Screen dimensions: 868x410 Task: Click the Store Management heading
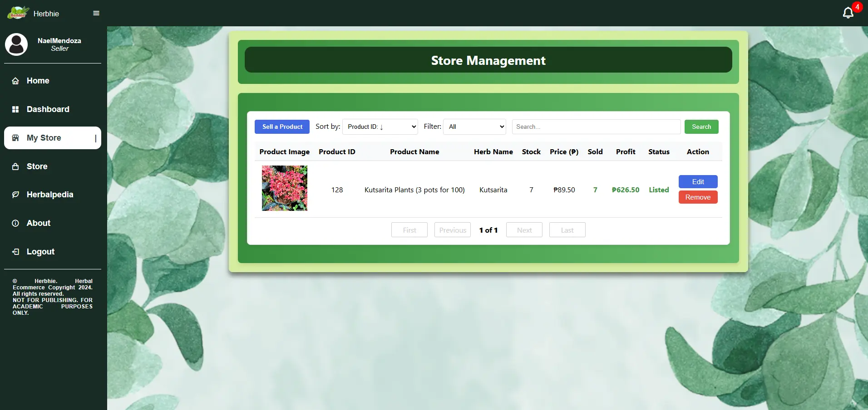488,60
